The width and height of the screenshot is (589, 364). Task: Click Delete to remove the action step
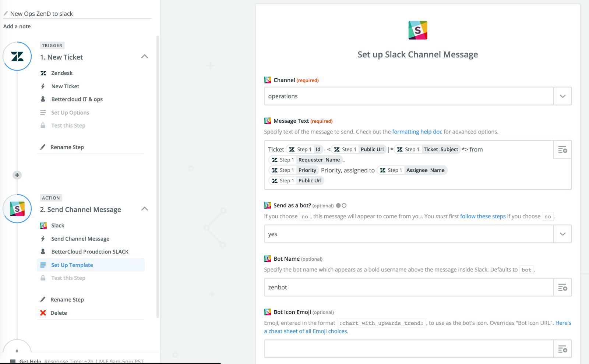pos(59,313)
